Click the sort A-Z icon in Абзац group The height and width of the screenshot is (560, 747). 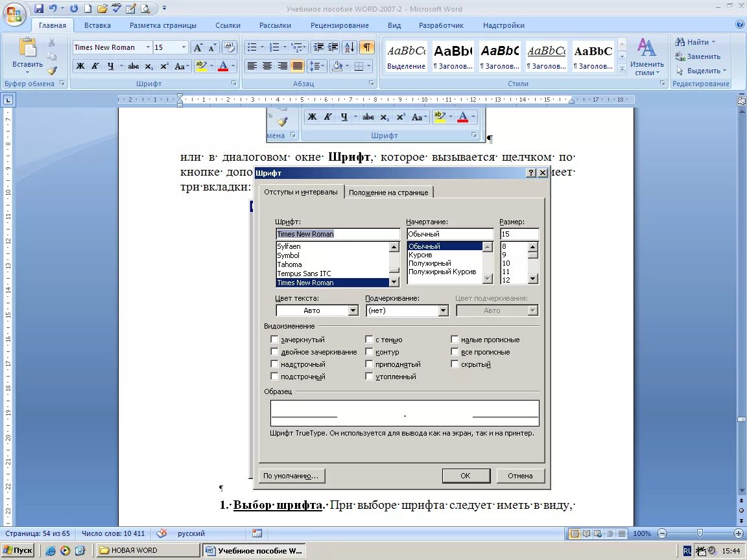tap(350, 47)
